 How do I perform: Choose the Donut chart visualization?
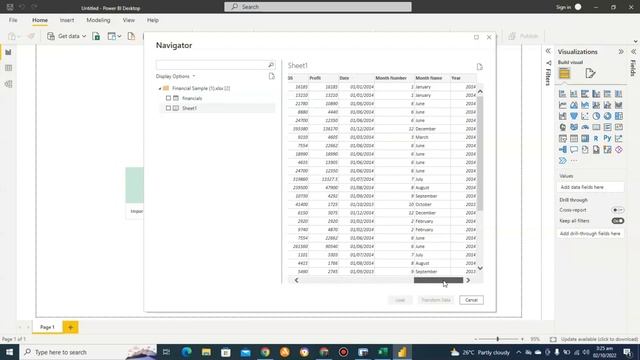click(x=607, y=116)
